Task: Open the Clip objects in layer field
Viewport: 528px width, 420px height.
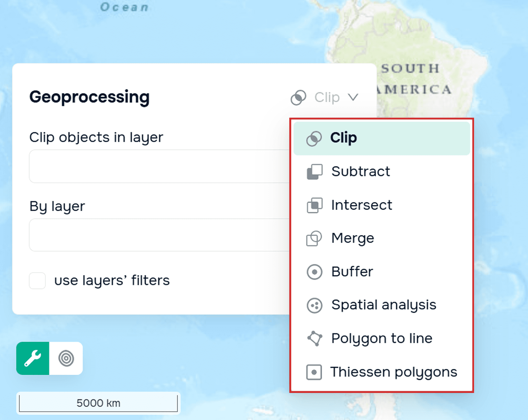Action: click(x=159, y=166)
